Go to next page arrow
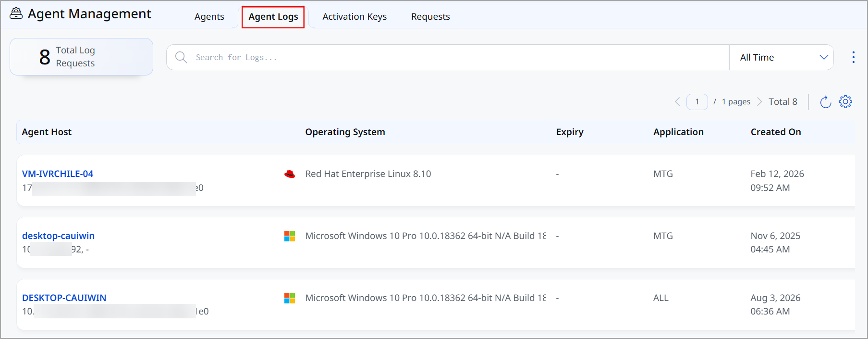This screenshot has width=868, height=339. [x=759, y=102]
